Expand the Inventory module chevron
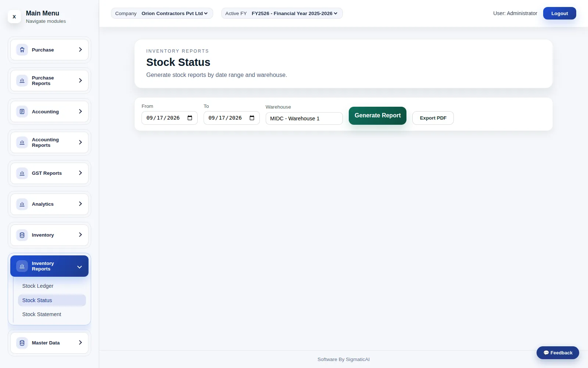The width and height of the screenshot is (588, 368). pos(80,235)
